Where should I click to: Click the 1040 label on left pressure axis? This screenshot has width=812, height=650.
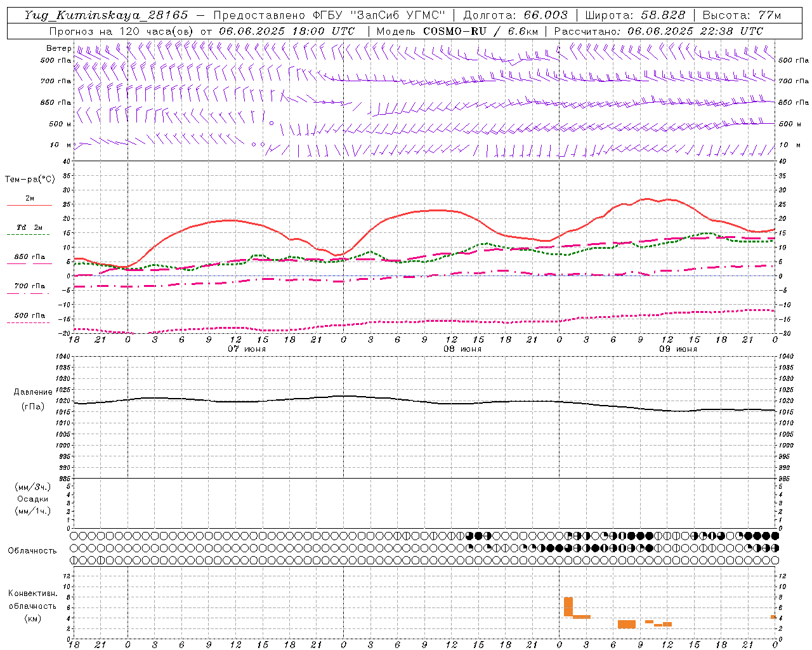(x=63, y=357)
